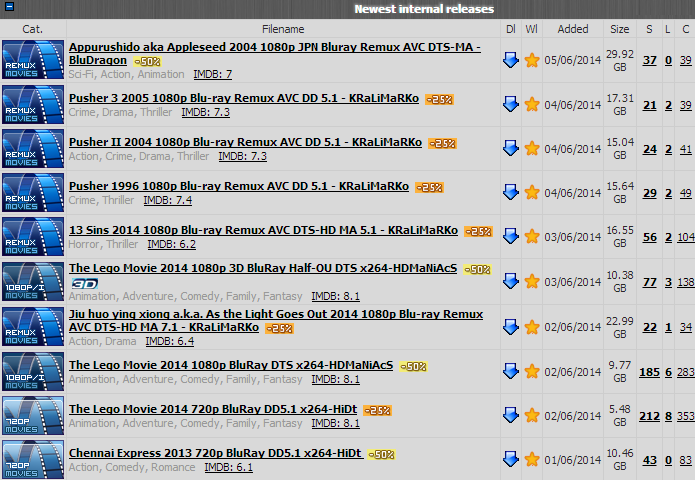695x480 pixels.
Task: View 212 seeders for Lego Movie 720p
Action: pos(649,416)
